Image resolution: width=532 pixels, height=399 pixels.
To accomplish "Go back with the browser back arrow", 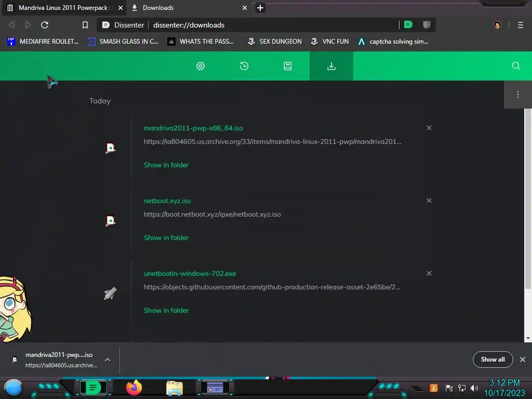I will tap(11, 25).
